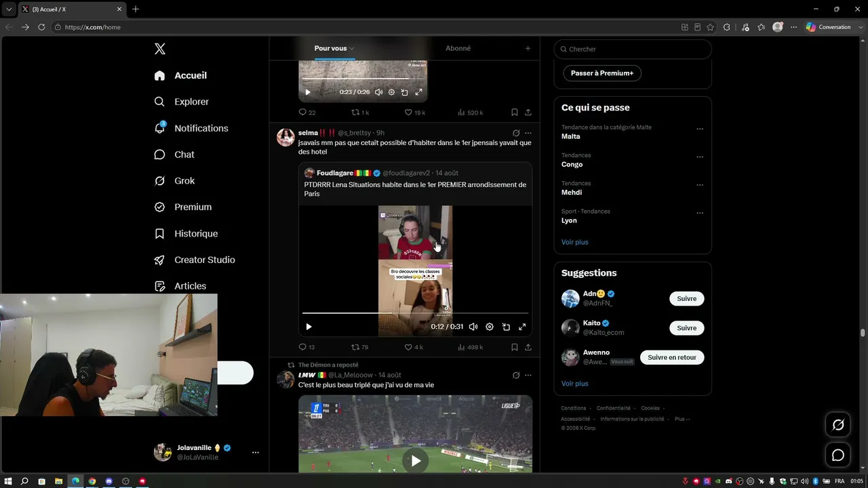Open settings gear on the top video
This screenshot has width=868, height=488.
[391, 92]
